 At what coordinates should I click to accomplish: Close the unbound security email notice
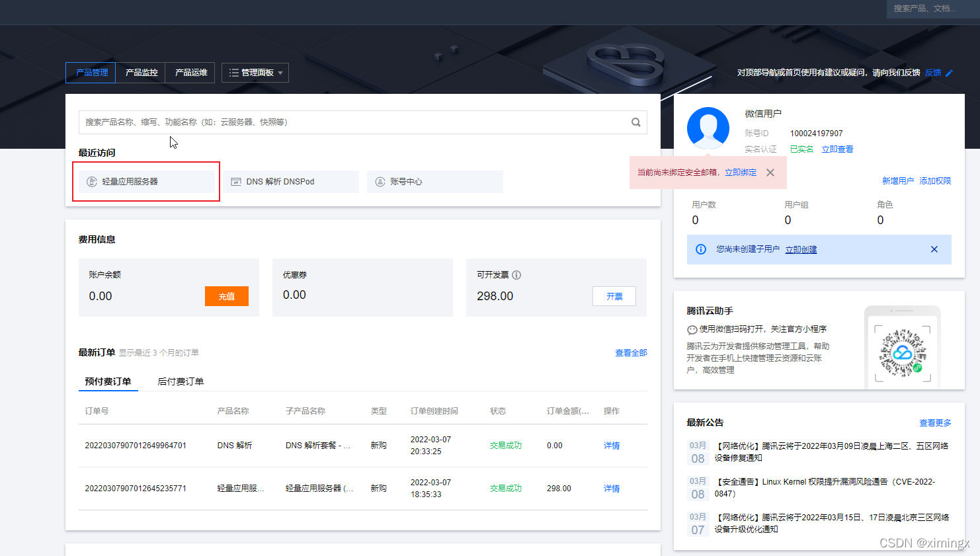click(x=770, y=173)
